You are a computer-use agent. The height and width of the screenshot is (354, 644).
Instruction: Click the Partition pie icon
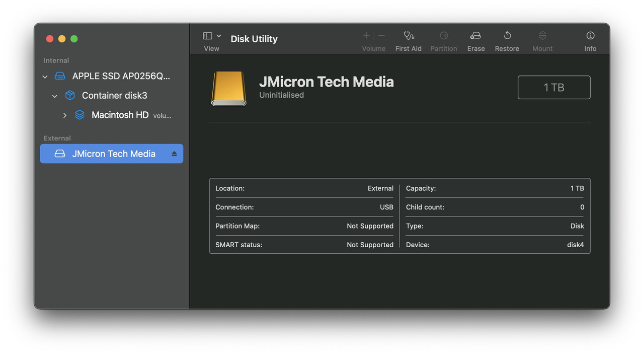(444, 35)
